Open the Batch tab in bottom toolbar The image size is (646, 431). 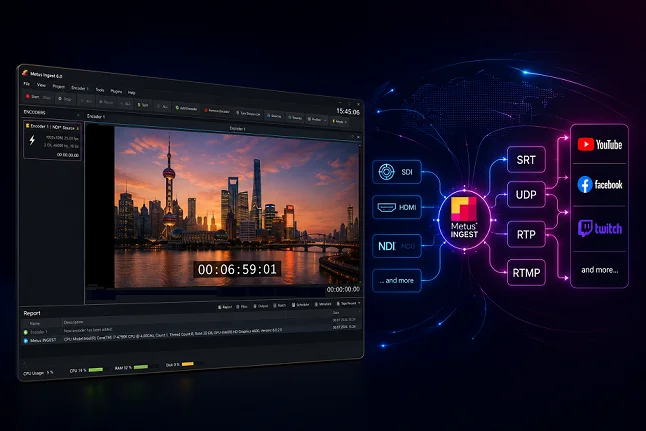point(279,305)
